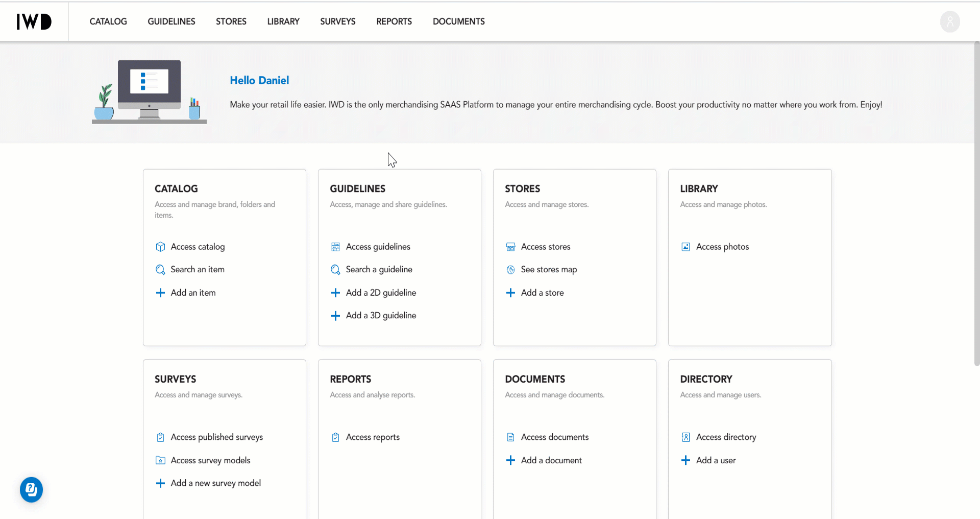Screen dimensions: 980x519
Task: Open the See stores map link
Action: [x=549, y=270]
